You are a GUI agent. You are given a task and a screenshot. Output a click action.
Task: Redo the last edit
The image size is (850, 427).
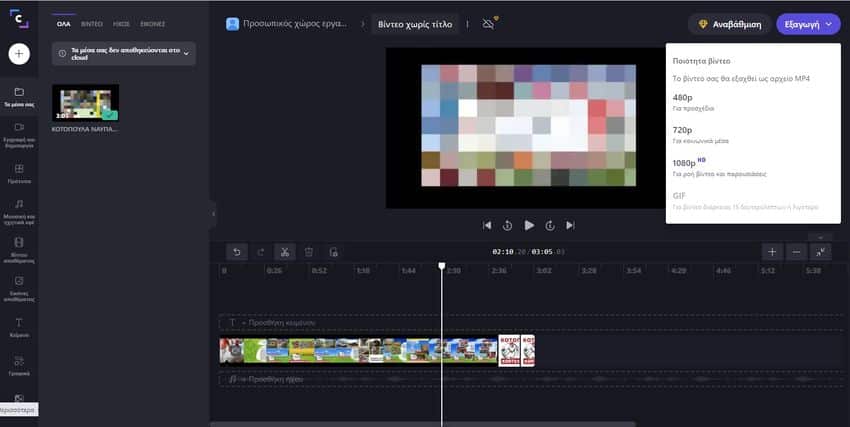pos(261,252)
